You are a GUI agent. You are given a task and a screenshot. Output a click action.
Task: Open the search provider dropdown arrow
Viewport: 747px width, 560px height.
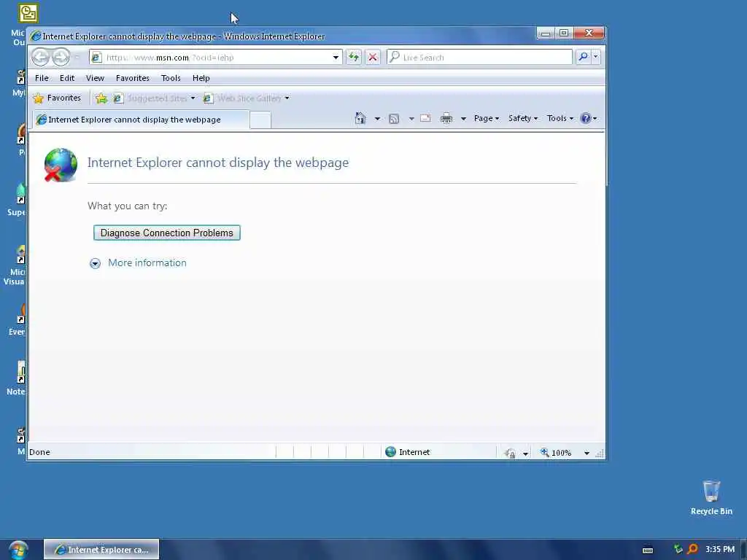(x=595, y=57)
